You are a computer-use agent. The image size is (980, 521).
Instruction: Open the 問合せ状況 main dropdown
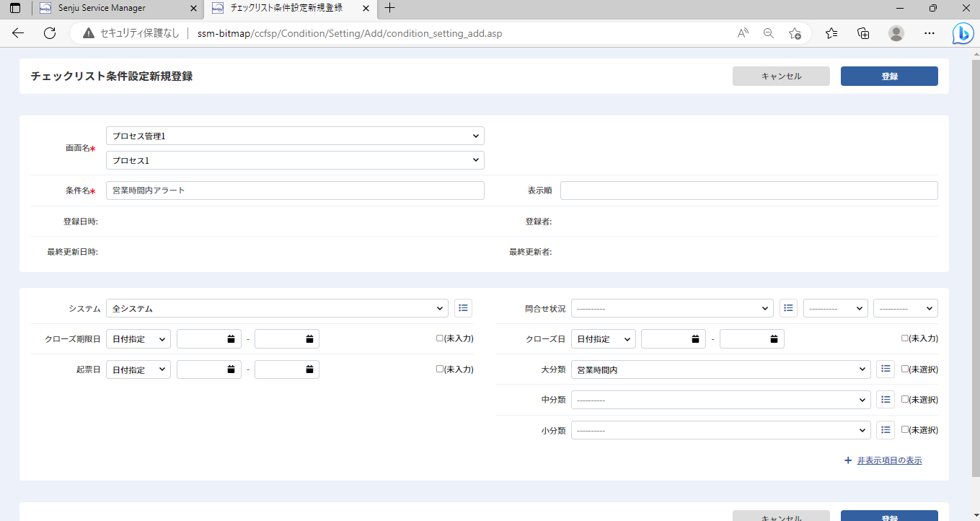point(672,308)
